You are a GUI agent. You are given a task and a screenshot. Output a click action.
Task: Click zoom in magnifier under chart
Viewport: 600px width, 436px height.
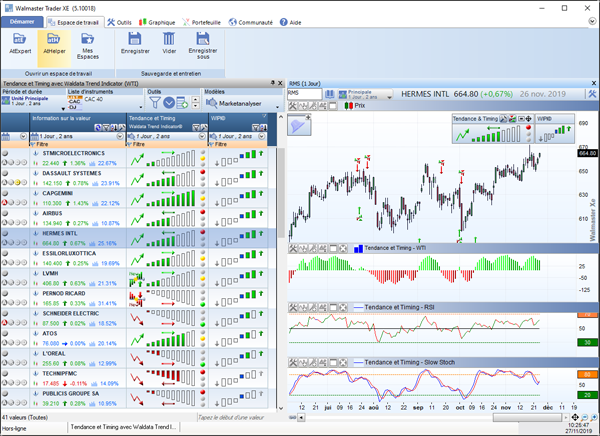594,417
